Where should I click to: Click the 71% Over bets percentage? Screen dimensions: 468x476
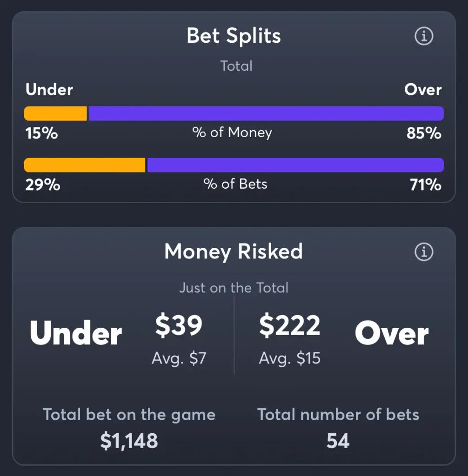click(x=426, y=185)
